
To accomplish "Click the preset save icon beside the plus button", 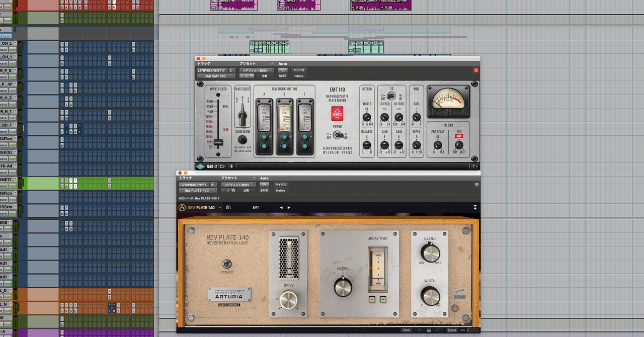I will click(x=251, y=76).
